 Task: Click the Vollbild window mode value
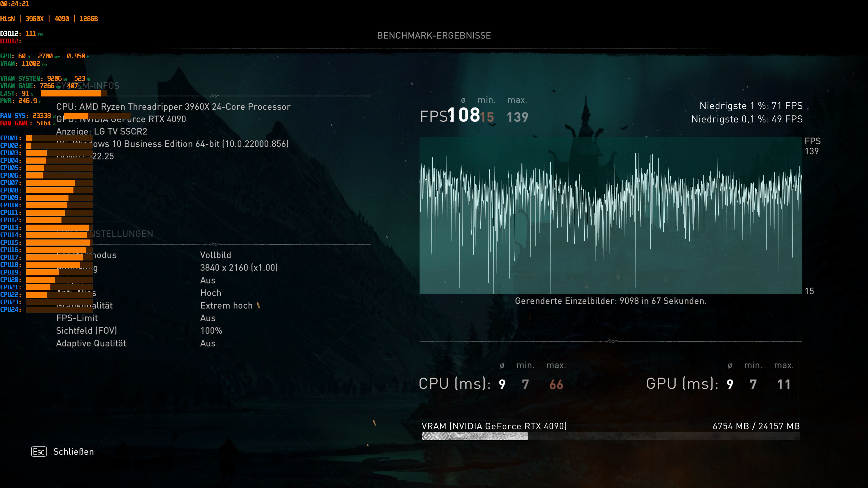click(216, 255)
